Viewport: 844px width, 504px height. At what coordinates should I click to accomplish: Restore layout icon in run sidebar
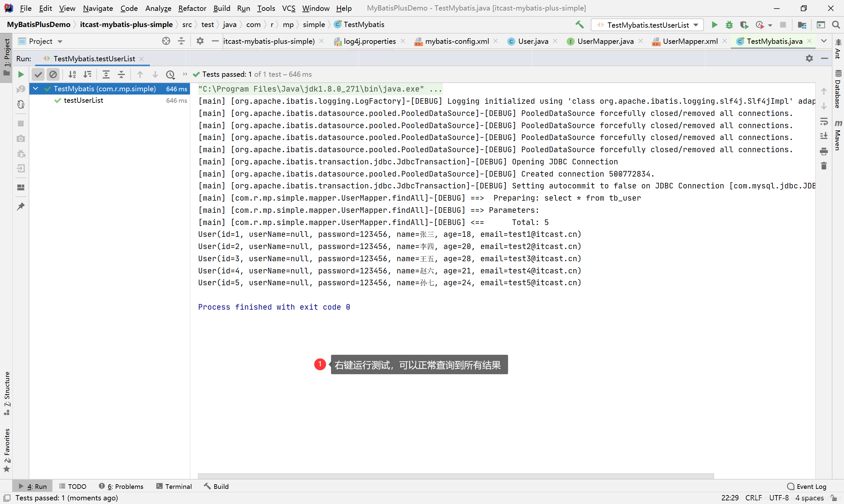[x=21, y=187]
